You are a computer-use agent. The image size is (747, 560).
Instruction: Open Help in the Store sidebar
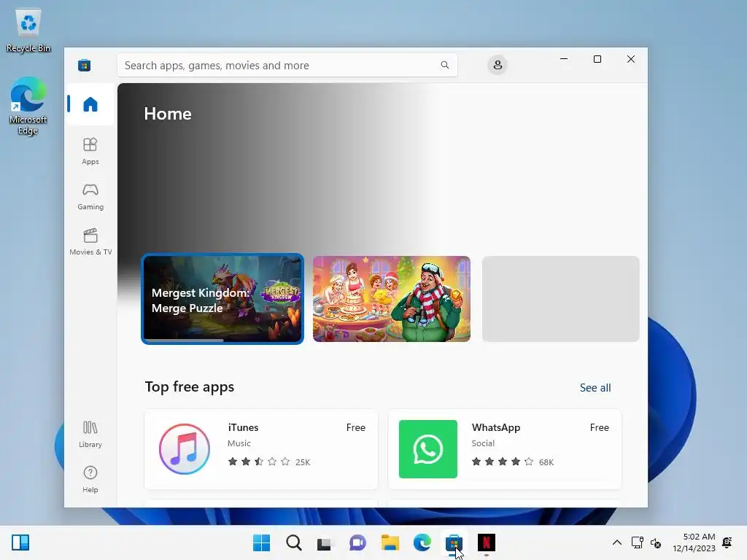coord(90,479)
